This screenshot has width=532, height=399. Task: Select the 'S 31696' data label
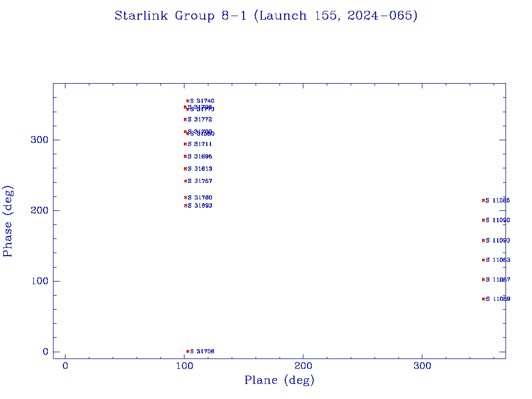tap(200, 156)
